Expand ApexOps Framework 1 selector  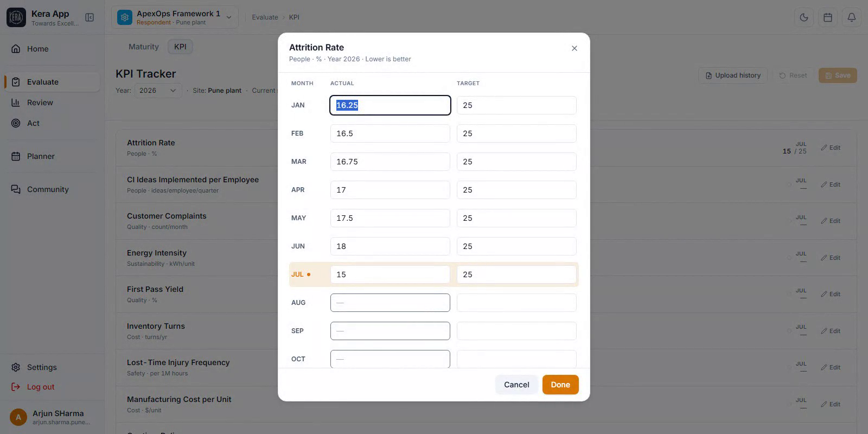(x=175, y=17)
